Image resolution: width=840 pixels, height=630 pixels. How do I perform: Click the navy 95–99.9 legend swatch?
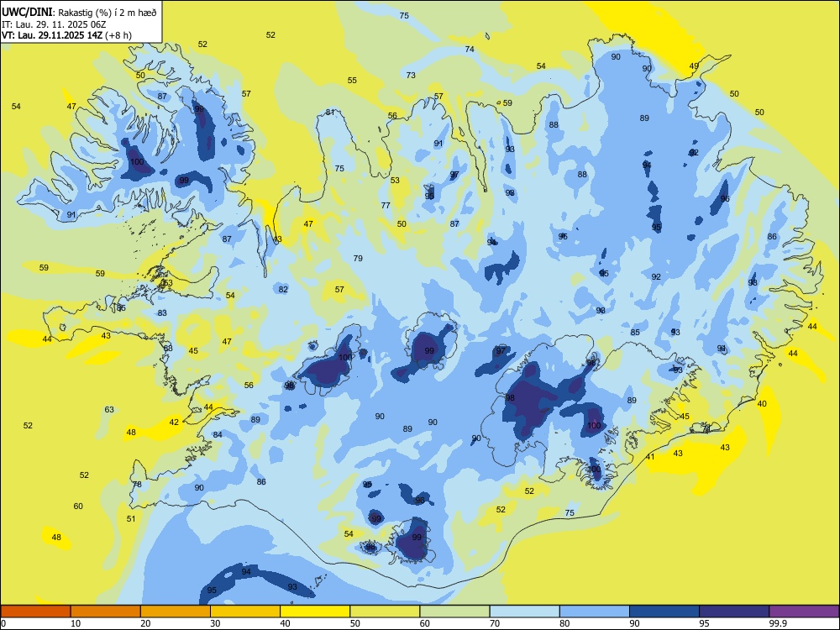[734, 612]
